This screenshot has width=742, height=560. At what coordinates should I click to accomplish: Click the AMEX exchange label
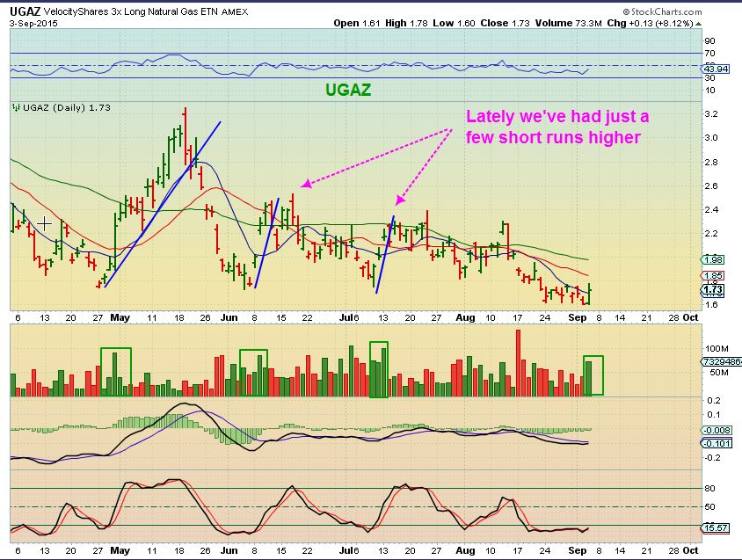point(235,12)
